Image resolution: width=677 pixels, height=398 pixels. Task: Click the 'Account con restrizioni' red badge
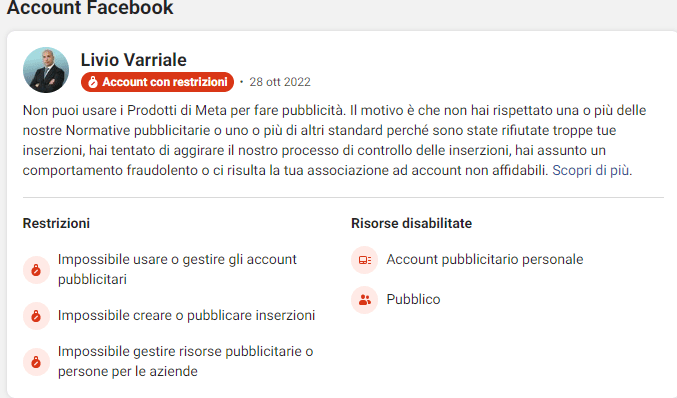pyautogui.click(x=157, y=82)
